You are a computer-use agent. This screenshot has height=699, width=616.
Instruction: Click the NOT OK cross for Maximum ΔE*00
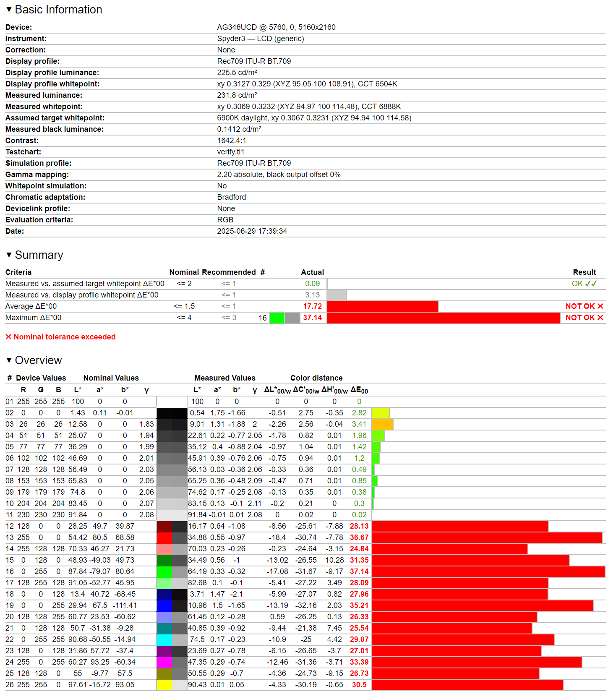click(x=600, y=318)
